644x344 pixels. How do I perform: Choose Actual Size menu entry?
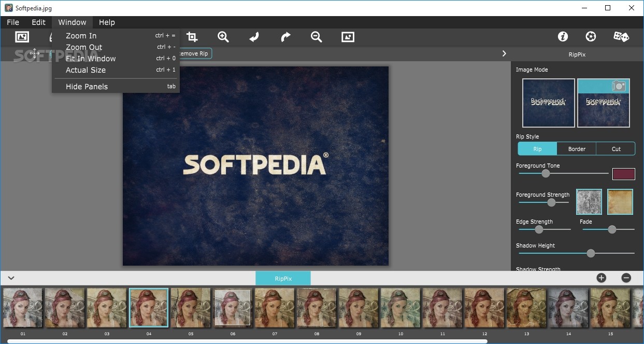pos(116,70)
